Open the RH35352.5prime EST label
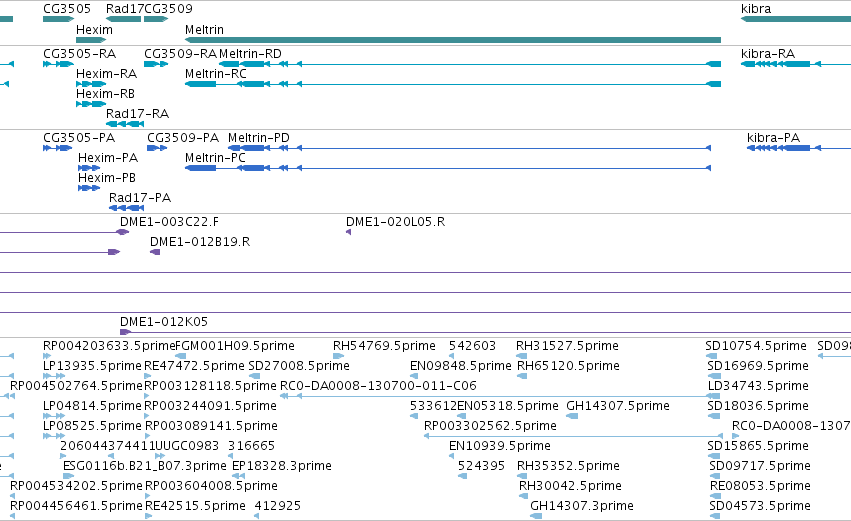Viewport: 851px width, 521px height. click(568, 467)
